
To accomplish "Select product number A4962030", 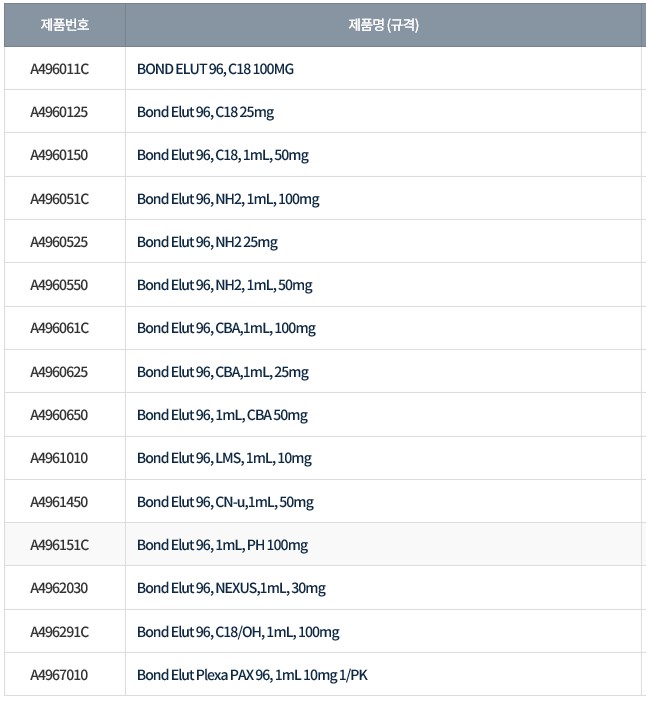I will coord(60,588).
